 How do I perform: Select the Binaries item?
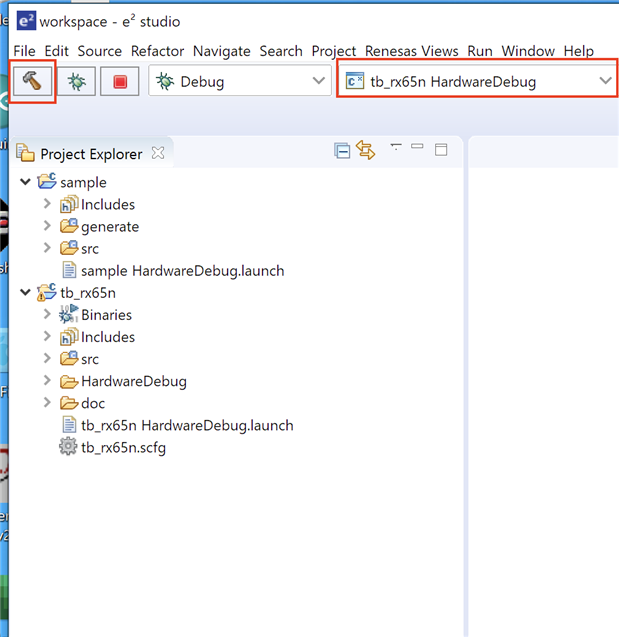(106, 315)
